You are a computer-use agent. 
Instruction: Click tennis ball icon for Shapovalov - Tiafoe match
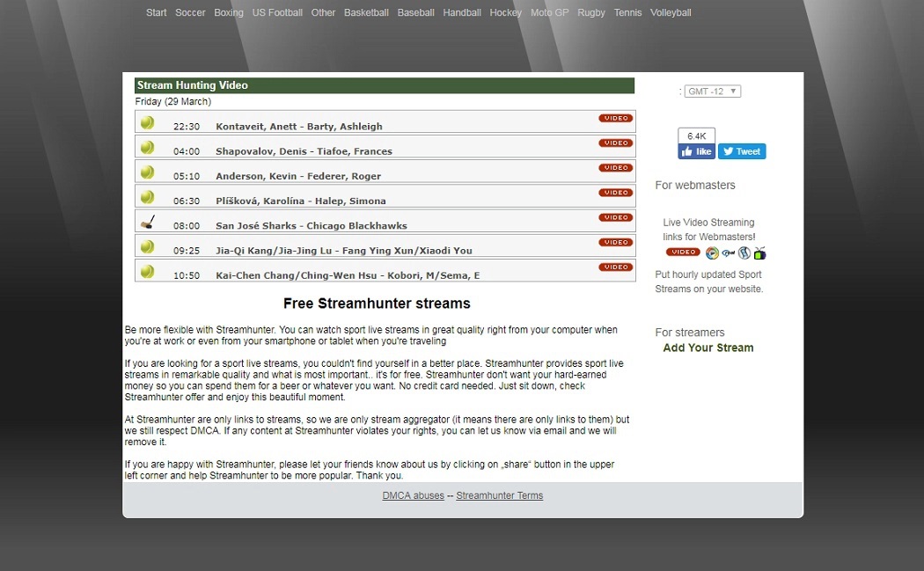coord(147,147)
